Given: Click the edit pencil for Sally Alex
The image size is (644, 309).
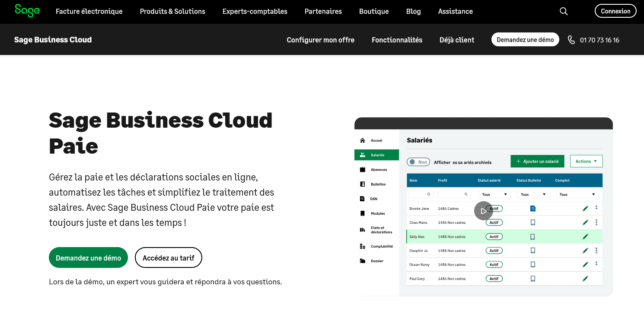Looking at the screenshot, I should pyautogui.click(x=586, y=237).
